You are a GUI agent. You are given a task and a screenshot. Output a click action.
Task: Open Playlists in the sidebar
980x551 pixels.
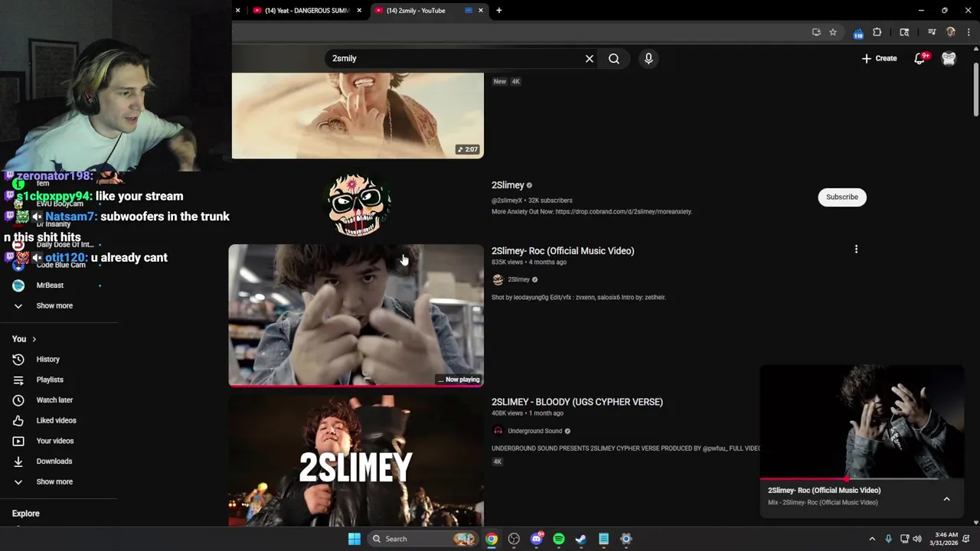[50, 380]
